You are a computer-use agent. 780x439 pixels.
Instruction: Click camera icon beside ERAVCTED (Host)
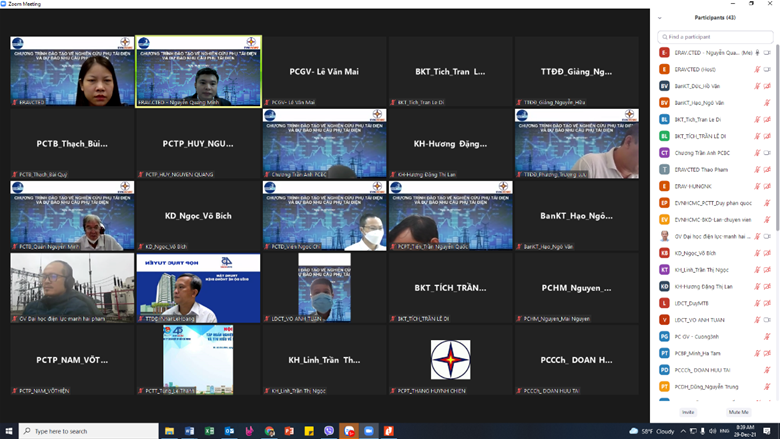[x=767, y=69]
